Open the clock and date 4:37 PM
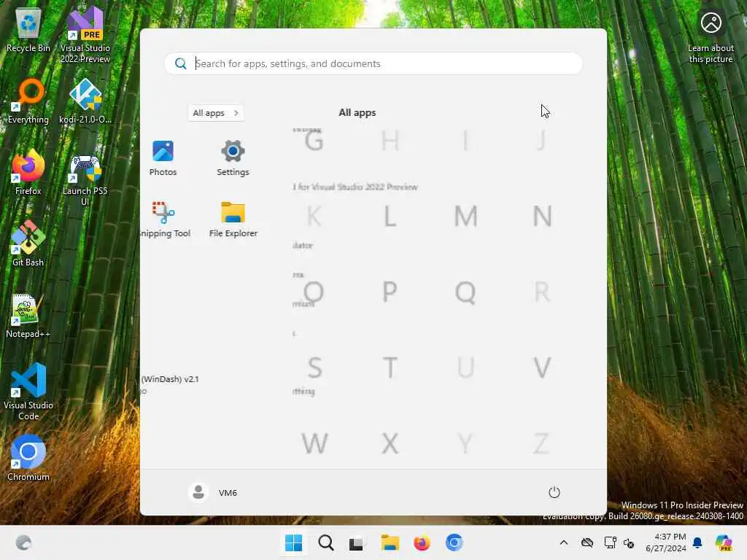 pos(666,542)
